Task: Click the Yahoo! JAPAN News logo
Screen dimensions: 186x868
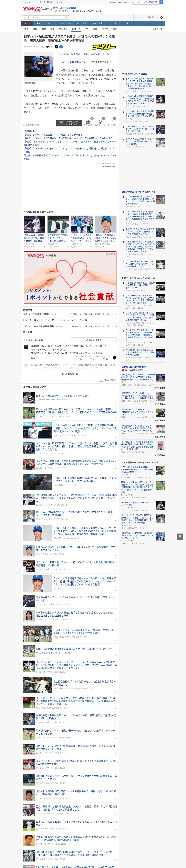Action: (x=37, y=9)
